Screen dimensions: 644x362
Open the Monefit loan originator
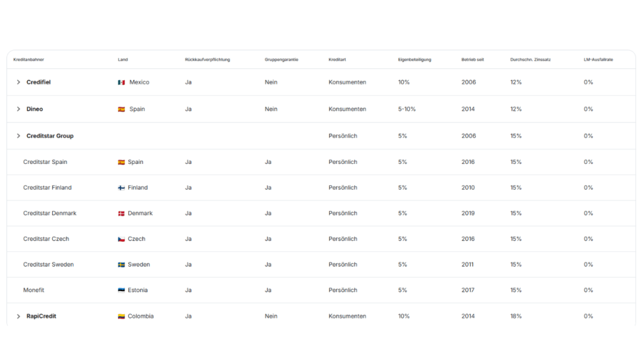coord(34,290)
